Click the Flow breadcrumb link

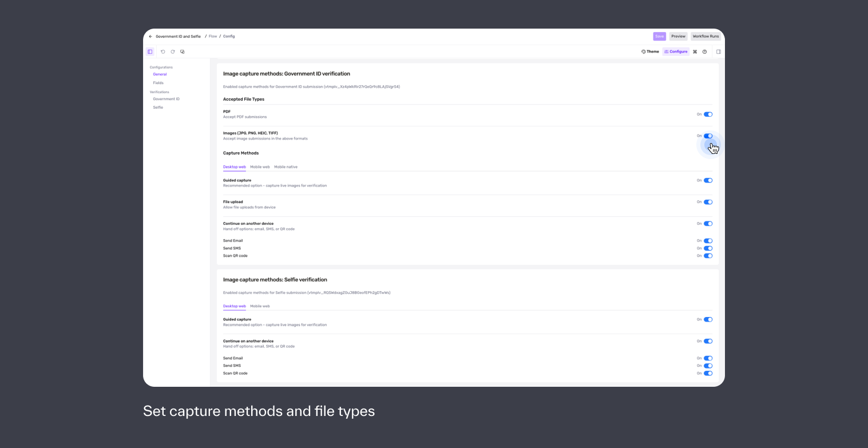(213, 37)
